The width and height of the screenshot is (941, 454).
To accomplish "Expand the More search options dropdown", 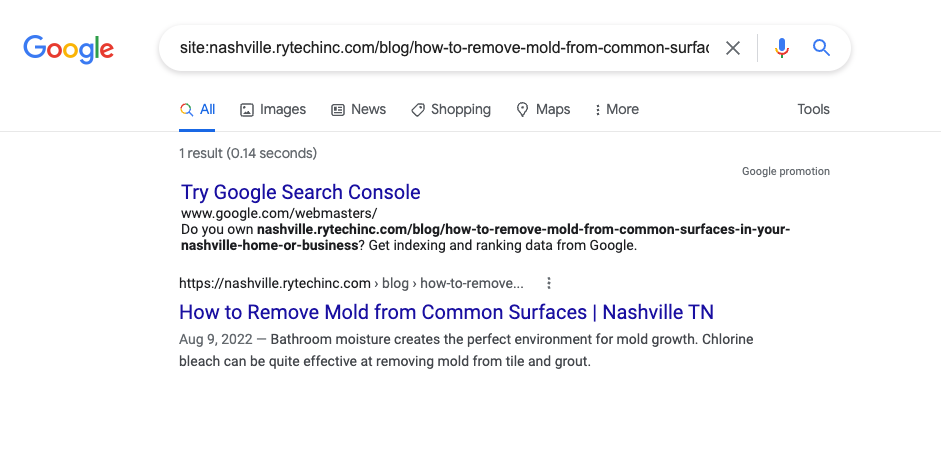I will point(616,110).
